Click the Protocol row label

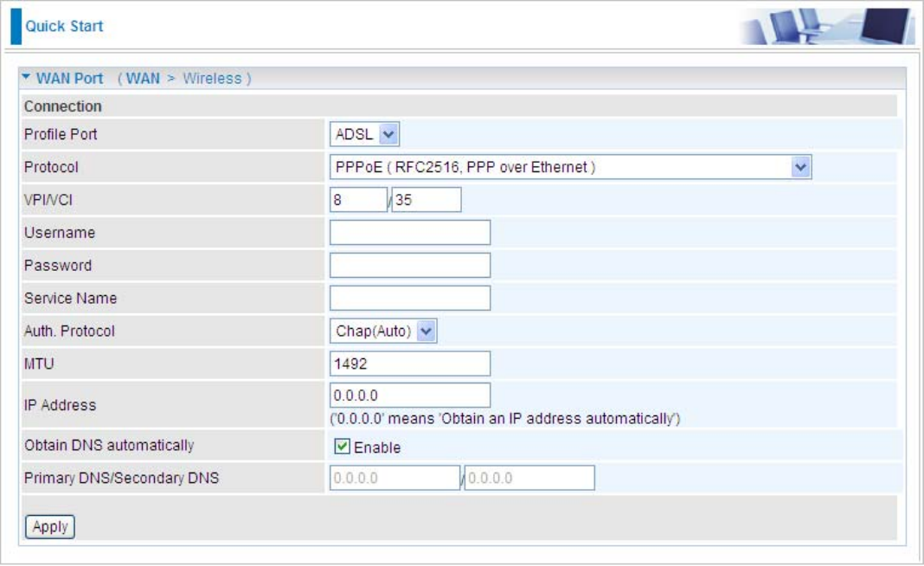51,167
